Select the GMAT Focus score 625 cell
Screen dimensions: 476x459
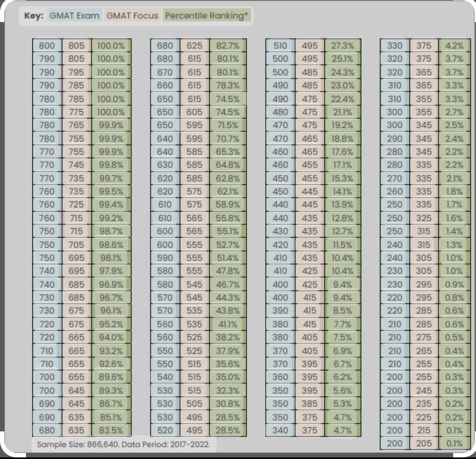coord(194,46)
